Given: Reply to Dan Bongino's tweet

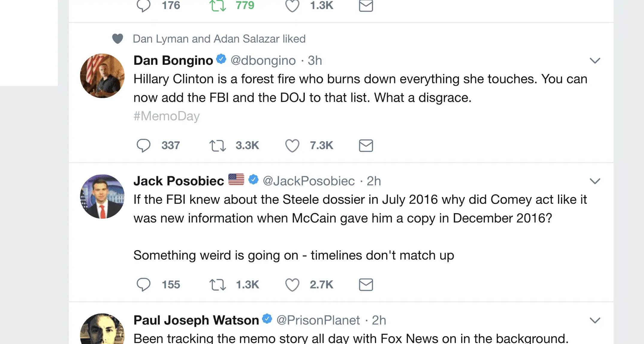Looking at the screenshot, I should point(143,146).
